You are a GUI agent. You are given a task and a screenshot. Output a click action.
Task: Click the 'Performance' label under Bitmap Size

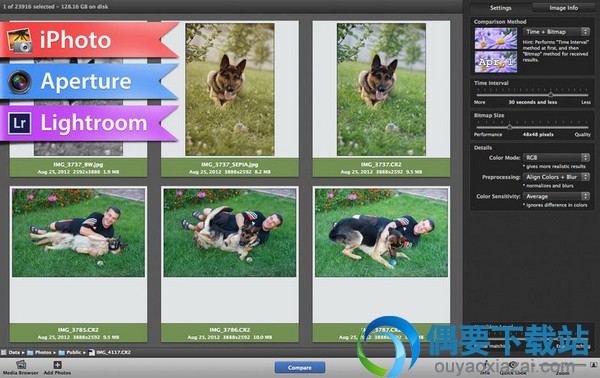(x=488, y=135)
